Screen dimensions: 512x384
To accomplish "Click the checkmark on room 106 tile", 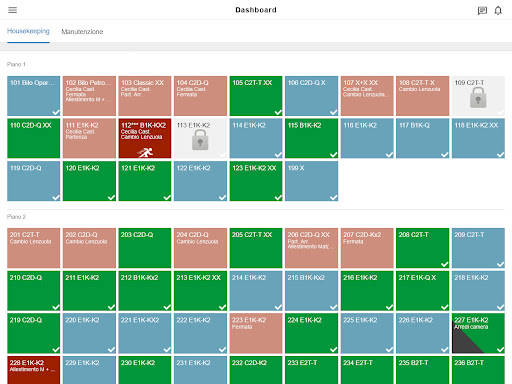I will click(x=334, y=112).
